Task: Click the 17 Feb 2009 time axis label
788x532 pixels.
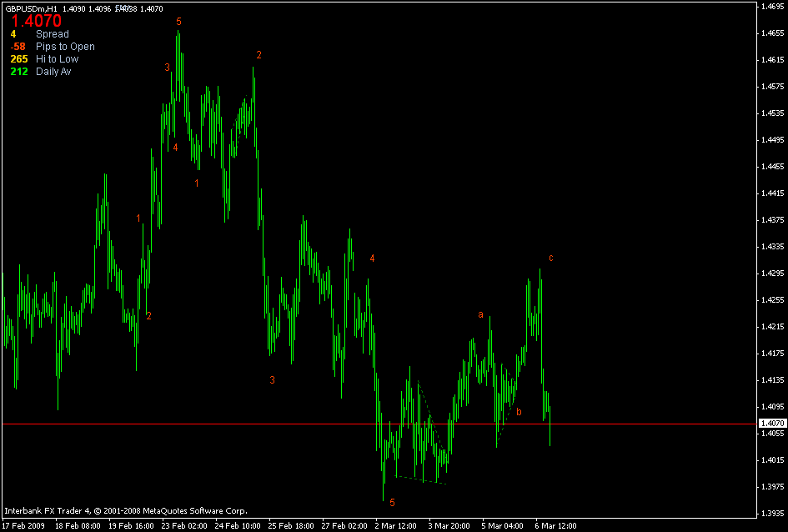Action: click(23, 525)
